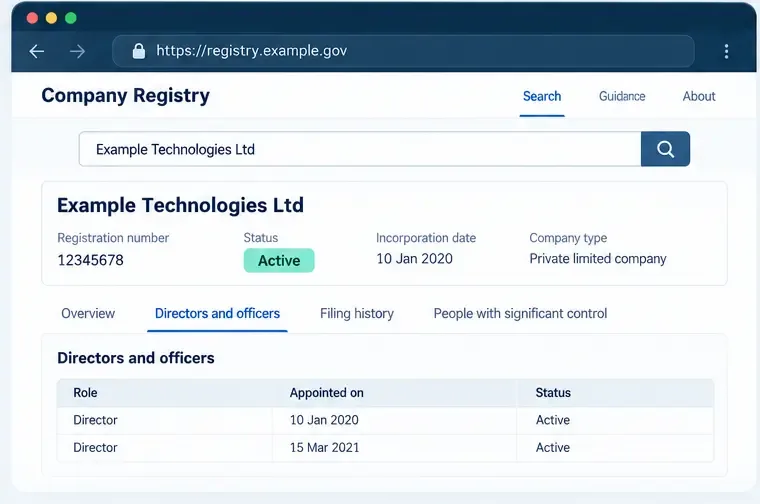Click the Appointed on column header
The height and width of the screenshot is (504, 760).
pos(327,393)
